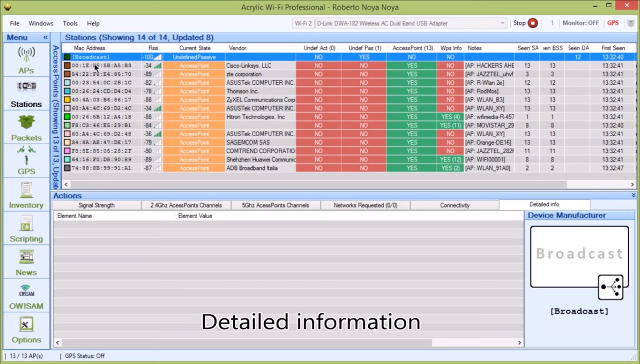Viewport: 640px width, 364px height.
Task: Click the Element Name column header
Action: 75,216
